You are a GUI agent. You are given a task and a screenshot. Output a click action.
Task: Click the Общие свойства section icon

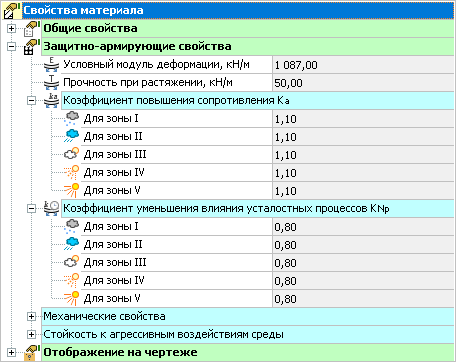(x=32, y=29)
